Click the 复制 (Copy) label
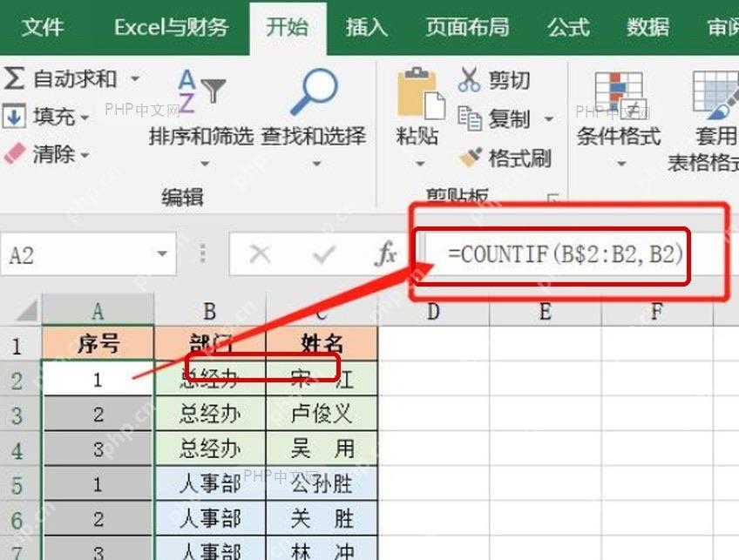The height and width of the screenshot is (560, 739). click(510, 118)
